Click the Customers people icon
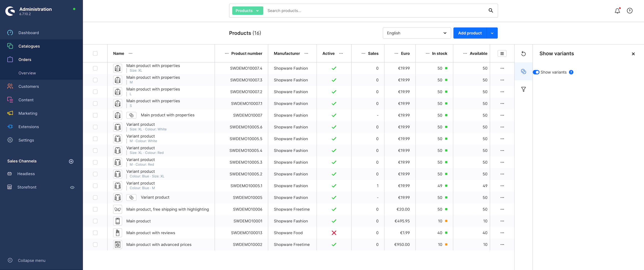The height and width of the screenshot is (270, 644). point(10,86)
